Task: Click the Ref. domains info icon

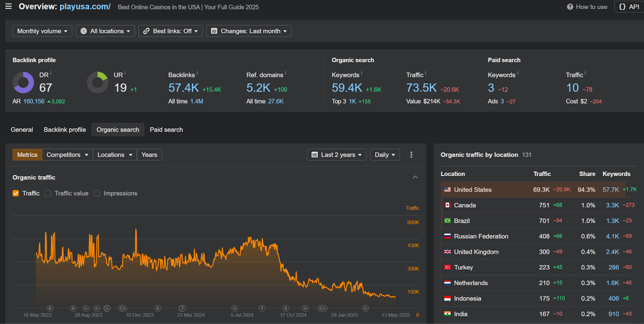Action: point(286,73)
